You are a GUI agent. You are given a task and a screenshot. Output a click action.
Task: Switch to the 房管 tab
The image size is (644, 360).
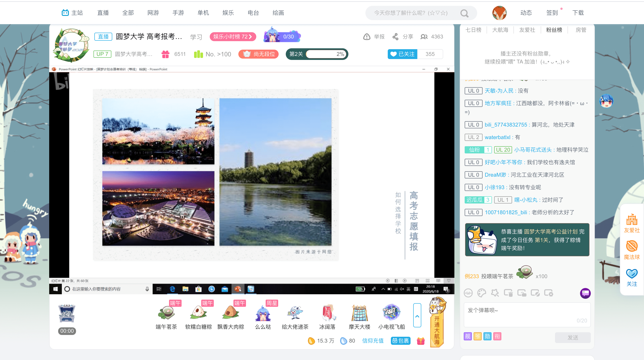[581, 30]
